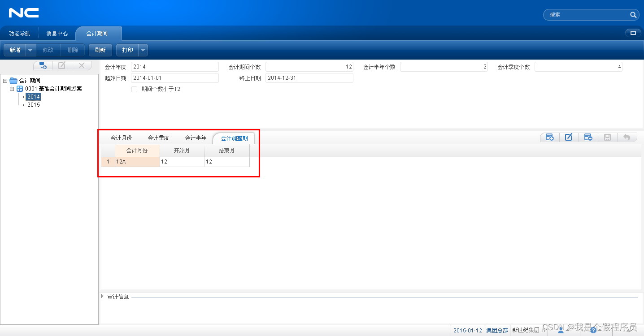
Task: Click row number 1 in table
Action: (x=108, y=162)
